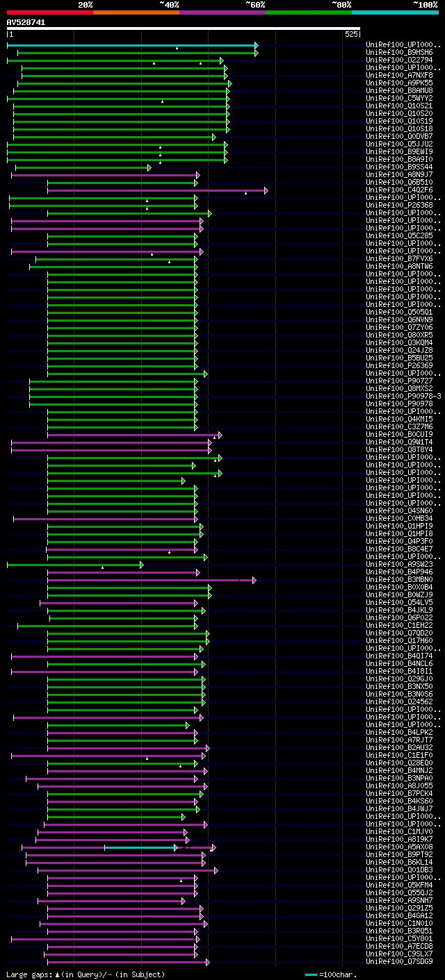Screen dimensions: 445x980
Task: Open hit UniRef100_A9PK55
Action: (399, 83)
